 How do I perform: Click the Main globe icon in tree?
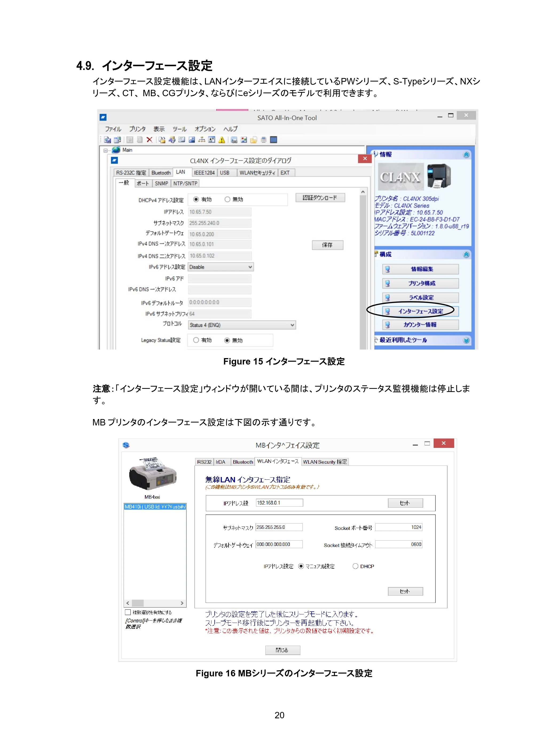(116, 150)
